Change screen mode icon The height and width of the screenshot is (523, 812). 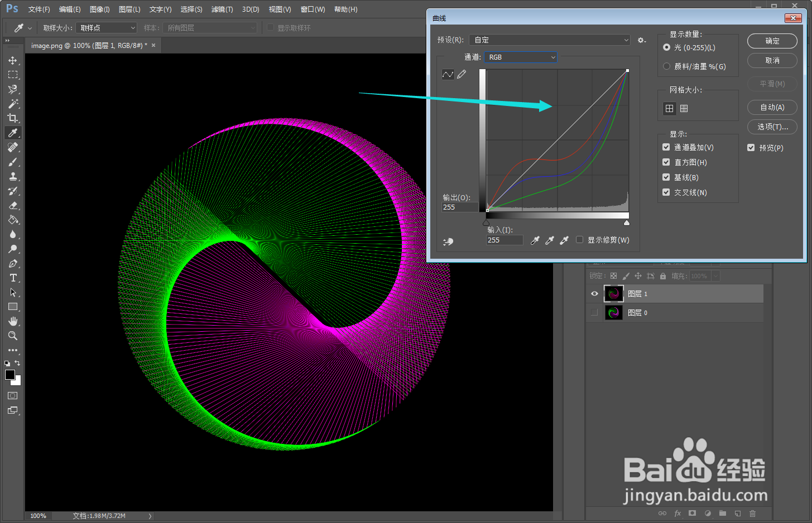coord(13,410)
